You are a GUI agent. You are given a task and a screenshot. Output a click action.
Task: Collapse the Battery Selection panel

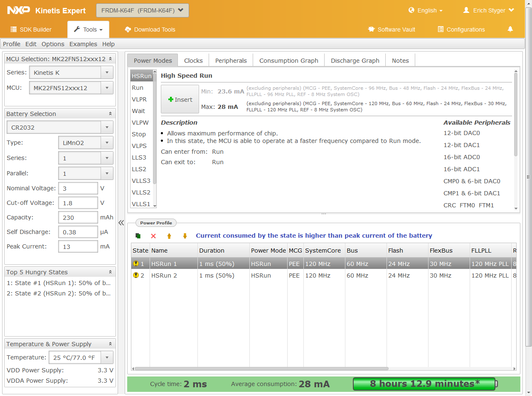(110, 114)
